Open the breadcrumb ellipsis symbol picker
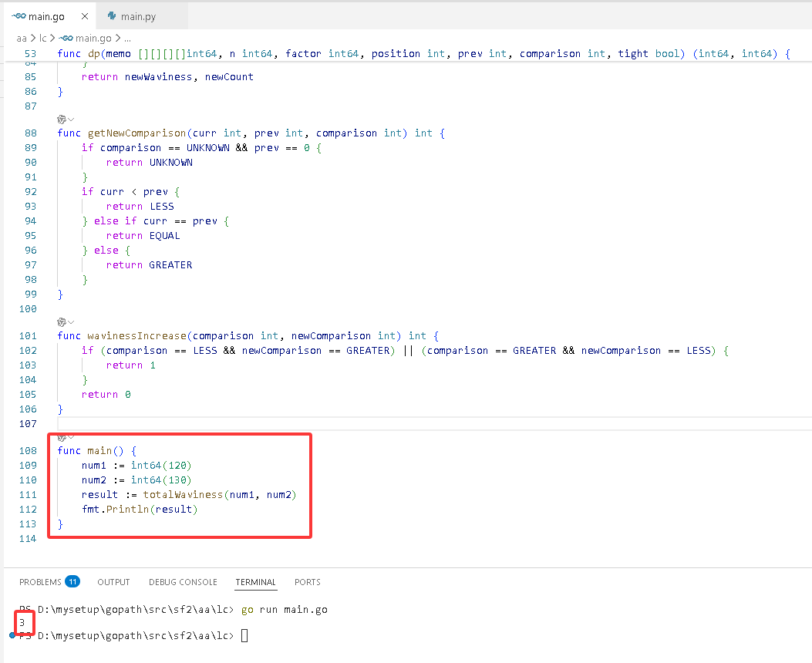Screen dimensions: 812x663 tap(127, 39)
